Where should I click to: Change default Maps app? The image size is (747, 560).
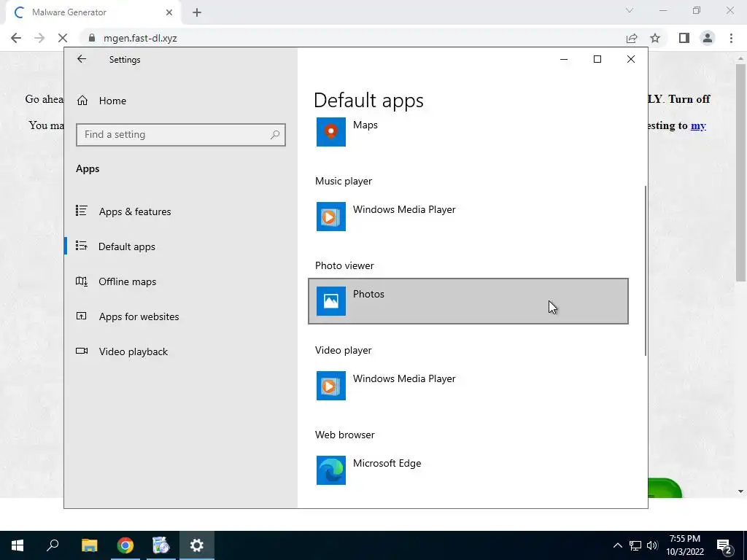(x=468, y=132)
